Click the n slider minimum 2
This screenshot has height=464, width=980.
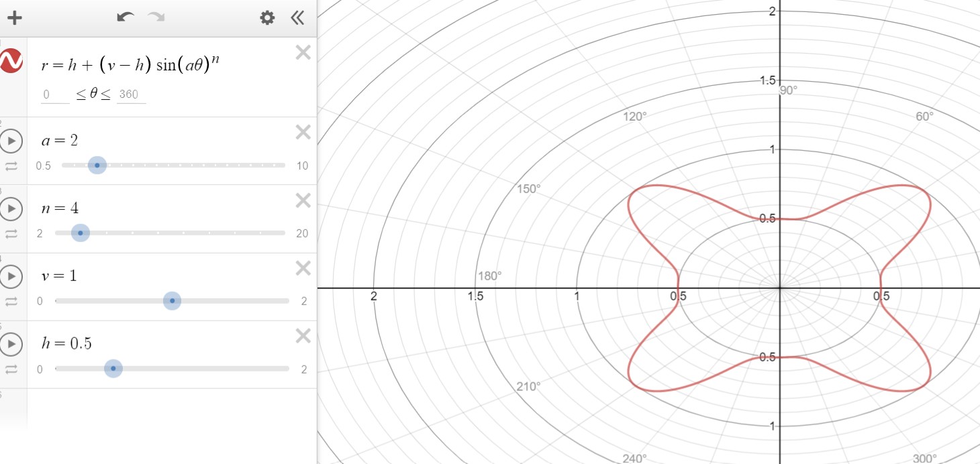(40, 234)
